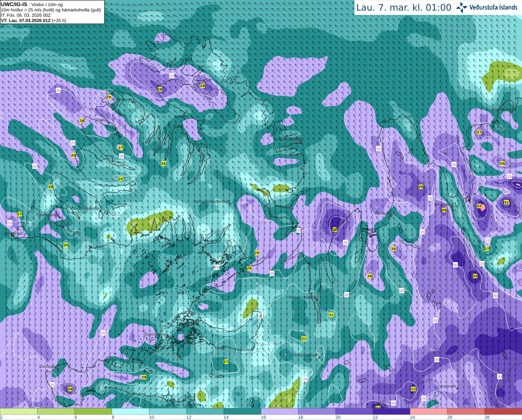Click the VT: Lau. 07.03.2026 01Z line
522x420 pixels.
point(33,20)
